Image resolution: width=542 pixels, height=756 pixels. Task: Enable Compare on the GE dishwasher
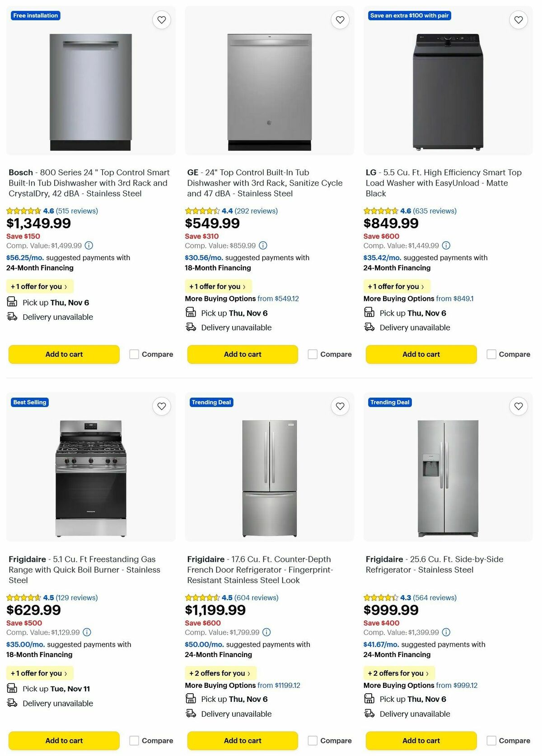pos(313,354)
